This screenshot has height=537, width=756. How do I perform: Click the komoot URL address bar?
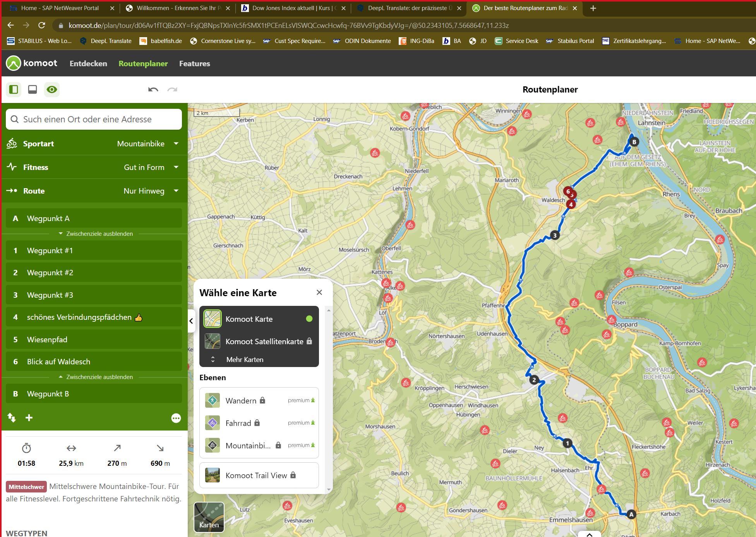point(288,25)
